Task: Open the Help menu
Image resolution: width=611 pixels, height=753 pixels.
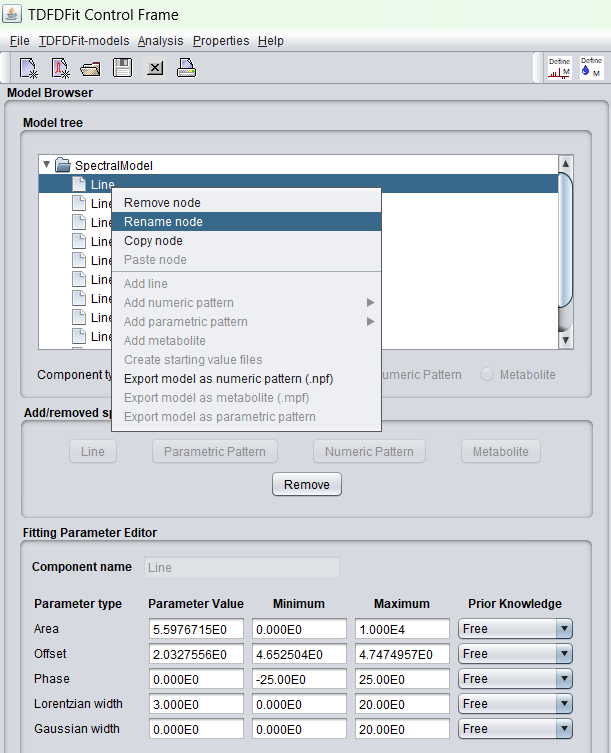Action: (271, 41)
